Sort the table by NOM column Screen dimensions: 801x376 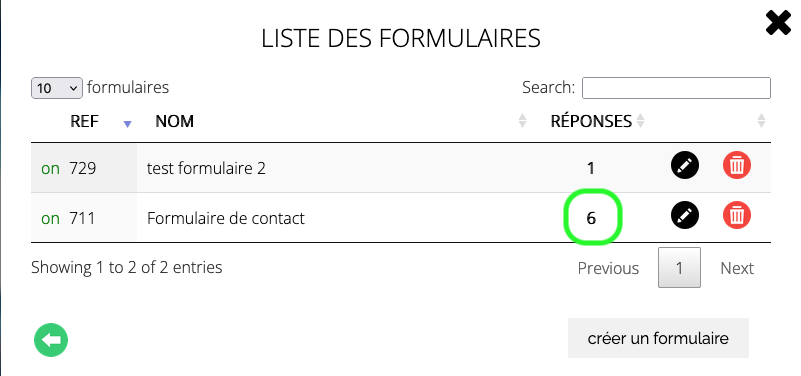pyautogui.click(x=174, y=121)
